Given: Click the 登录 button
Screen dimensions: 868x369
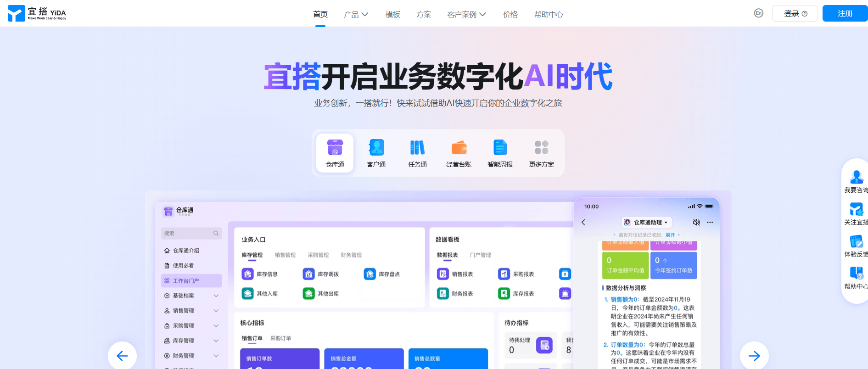Looking at the screenshot, I should point(795,13).
